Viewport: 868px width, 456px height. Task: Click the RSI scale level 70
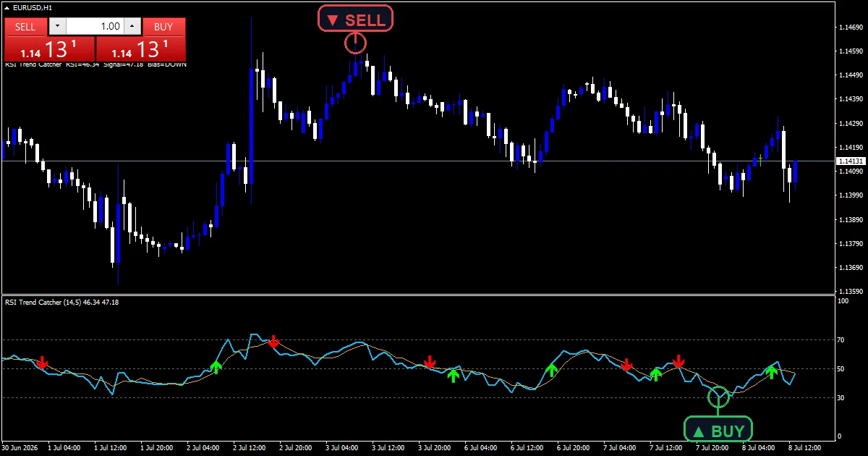click(x=841, y=339)
